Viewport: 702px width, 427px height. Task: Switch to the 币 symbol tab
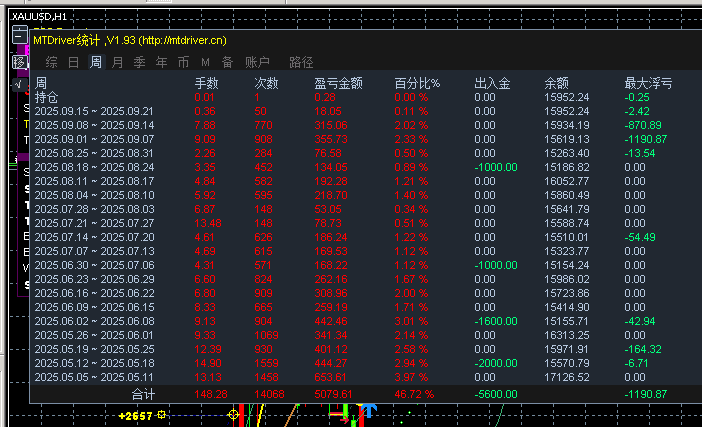[183, 62]
